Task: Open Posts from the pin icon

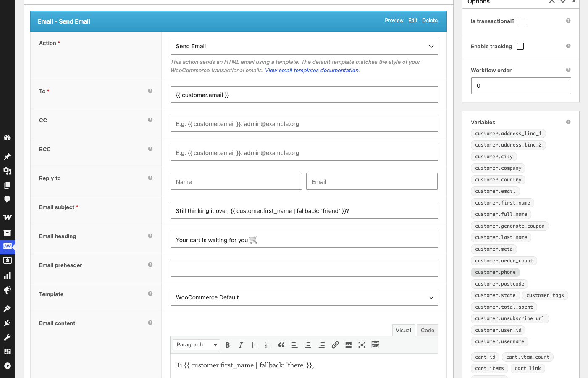Action: (7, 157)
